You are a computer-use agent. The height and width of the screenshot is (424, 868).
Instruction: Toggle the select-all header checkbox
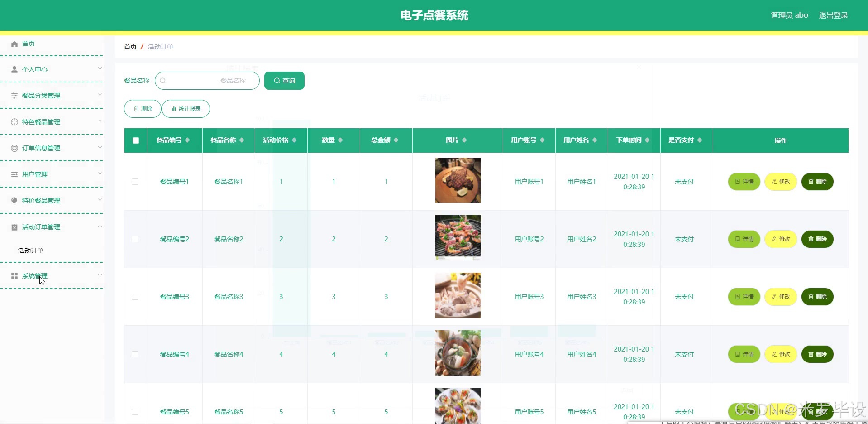136,140
